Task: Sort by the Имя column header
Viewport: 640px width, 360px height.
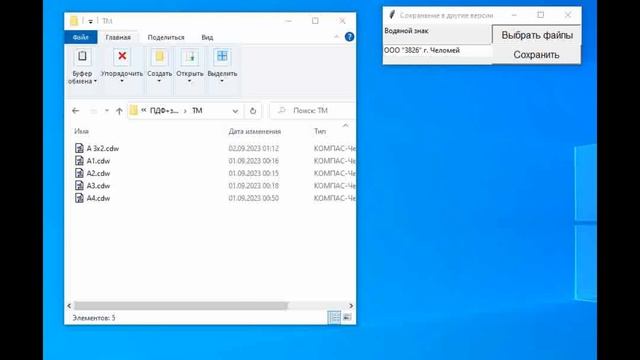Action: (x=82, y=131)
